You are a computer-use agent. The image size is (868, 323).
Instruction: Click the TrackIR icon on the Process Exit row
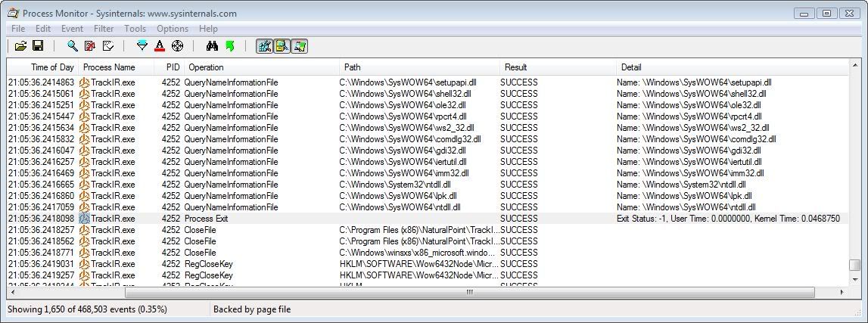tap(84, 219)
